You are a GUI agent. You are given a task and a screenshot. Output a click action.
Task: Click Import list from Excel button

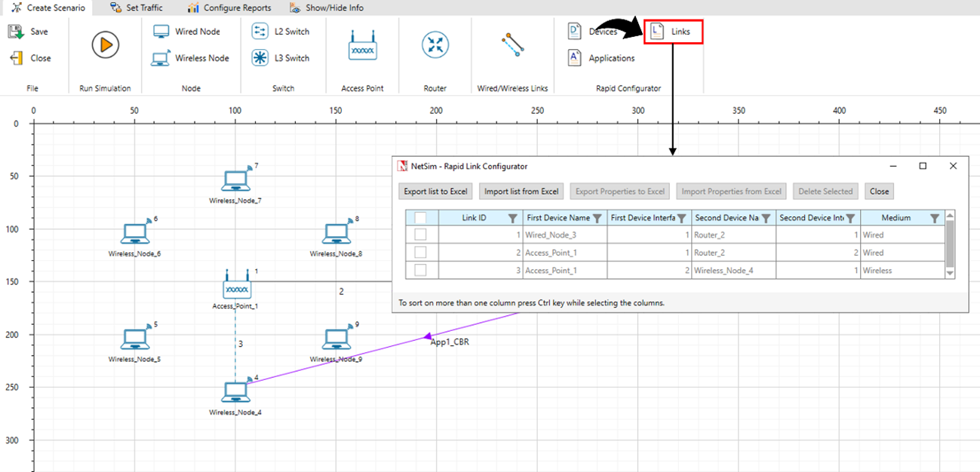click(x=521, y=192)
